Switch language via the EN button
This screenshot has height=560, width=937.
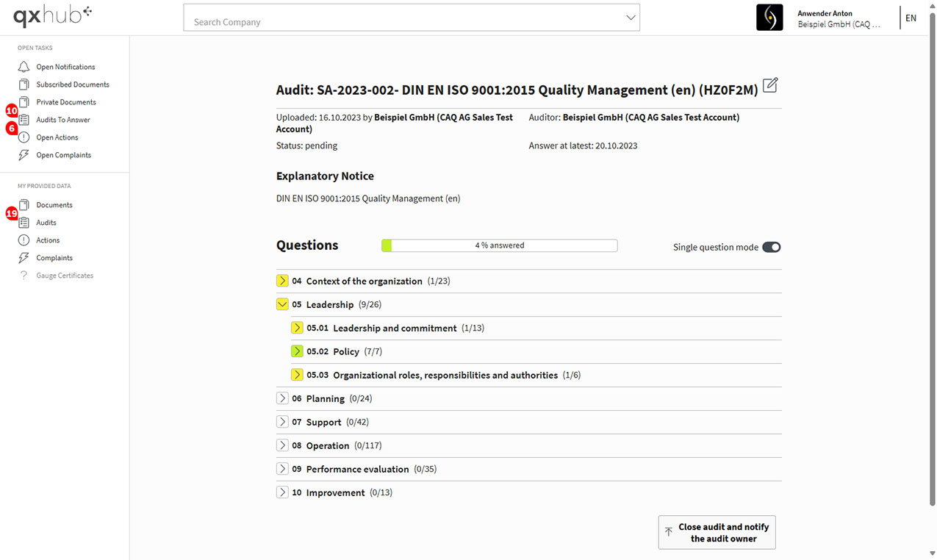911,18
